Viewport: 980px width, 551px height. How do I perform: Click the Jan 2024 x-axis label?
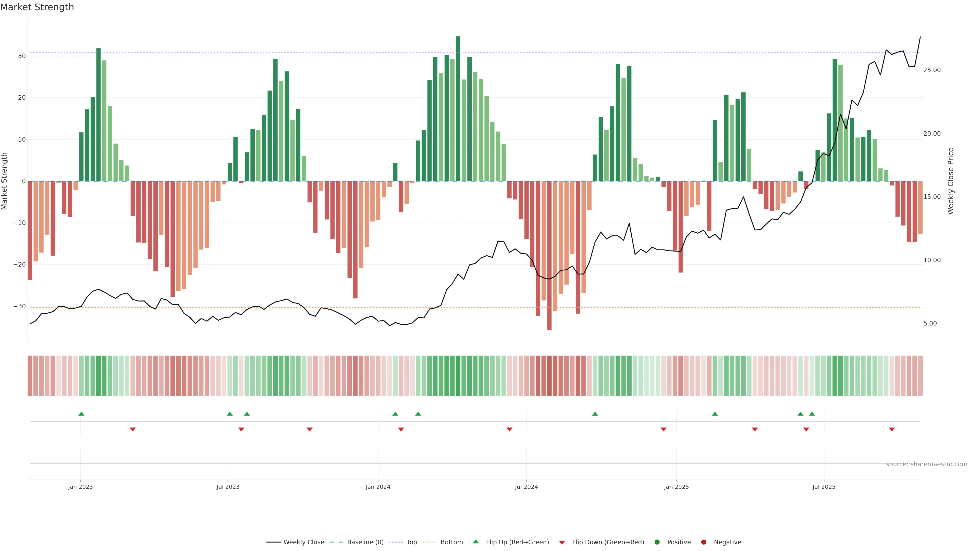coord(378,487)
